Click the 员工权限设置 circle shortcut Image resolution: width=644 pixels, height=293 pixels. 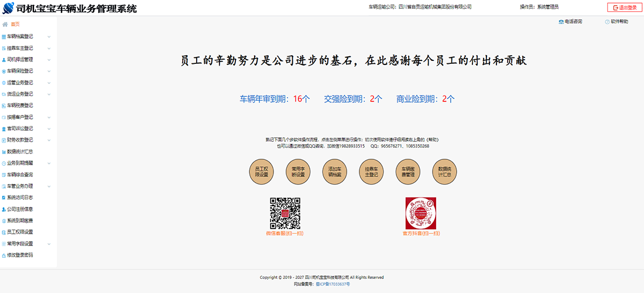coord(262,172)
